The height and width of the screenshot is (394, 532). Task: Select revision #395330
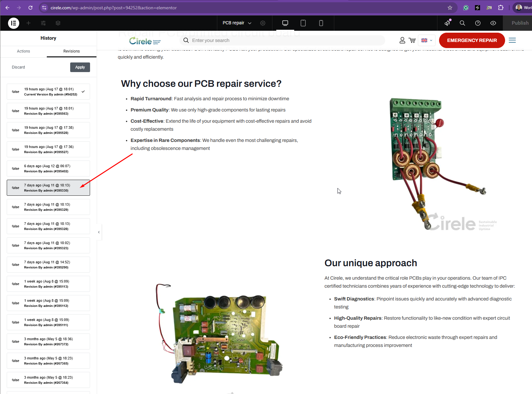[x=48, y=188]
